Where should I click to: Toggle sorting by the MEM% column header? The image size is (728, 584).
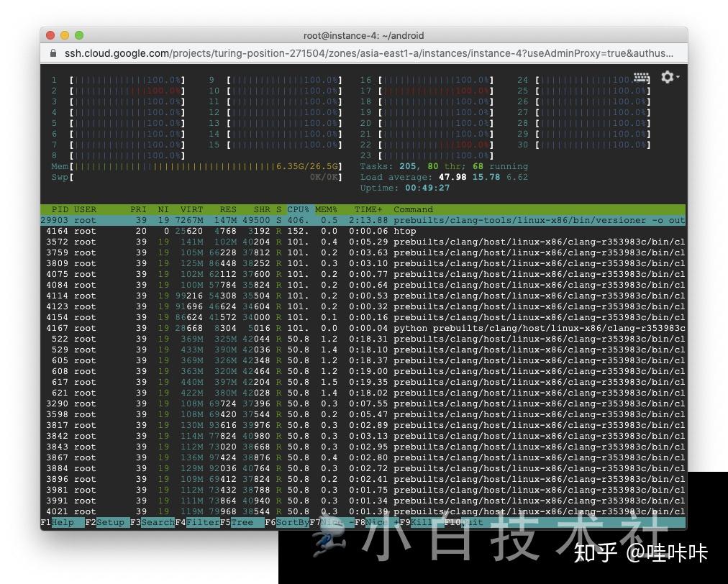[x=326, y=209]
